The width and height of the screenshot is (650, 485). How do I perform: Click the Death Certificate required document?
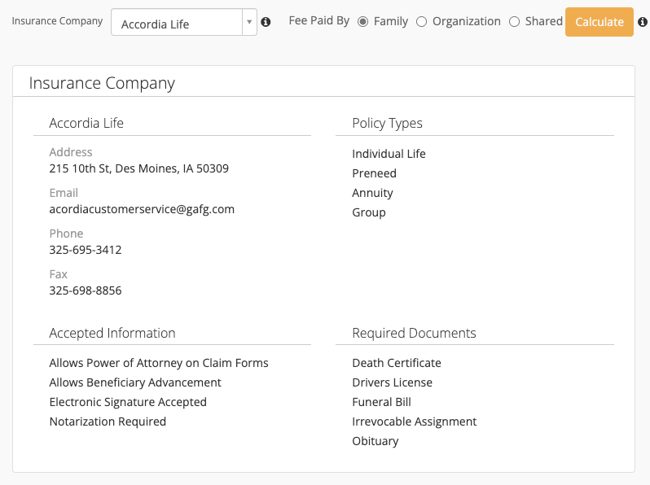coord(397,363)
